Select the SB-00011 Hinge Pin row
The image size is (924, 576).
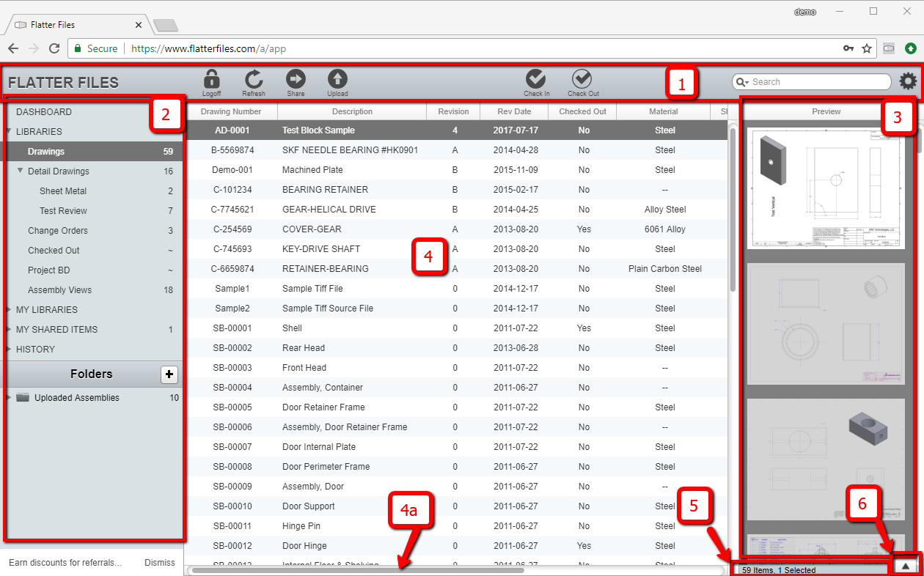[x=457, y=526]
